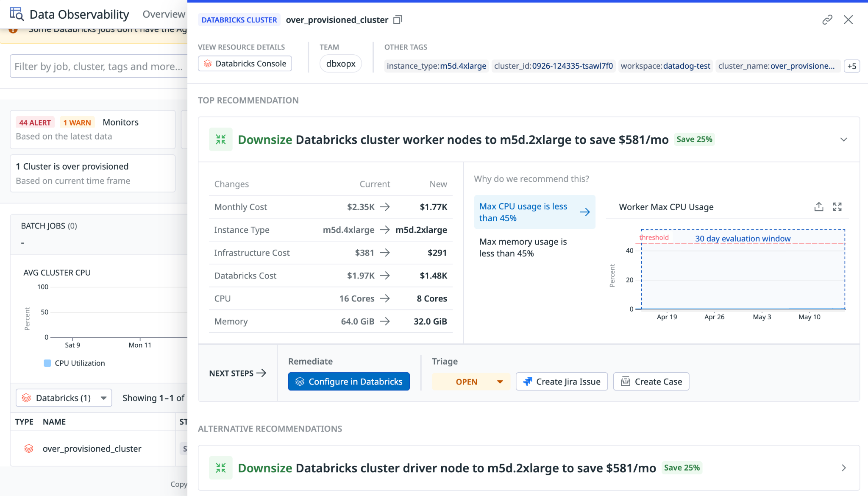Image resolution: width=868 pixels, height=496 pixels.
Task: Expand Worker Max CPU Usage graph fullscreen
Action: [x=837, y=207]
